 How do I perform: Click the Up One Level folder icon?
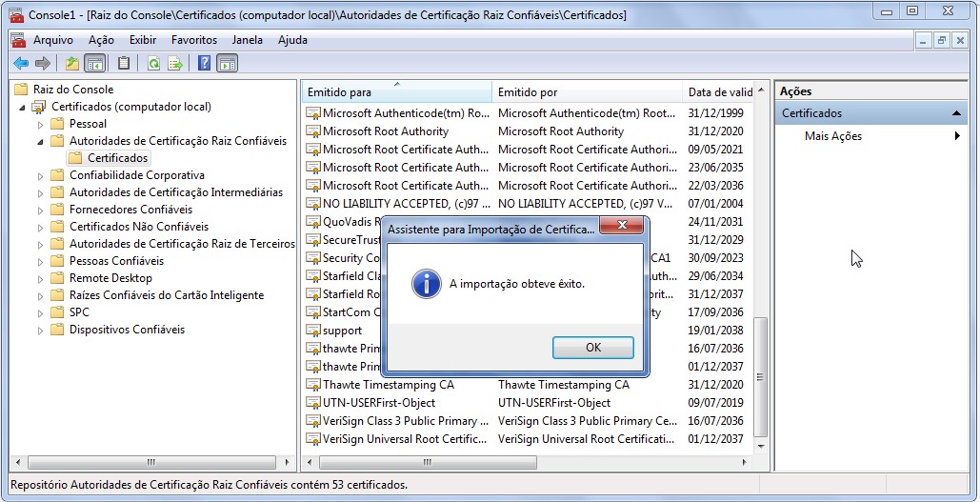click(72, 64)
